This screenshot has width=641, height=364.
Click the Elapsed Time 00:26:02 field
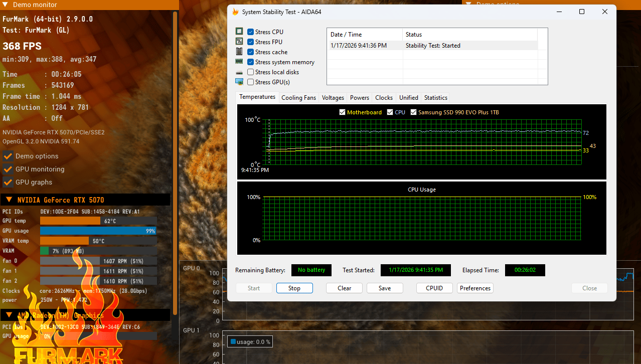[x=525, y=270]
